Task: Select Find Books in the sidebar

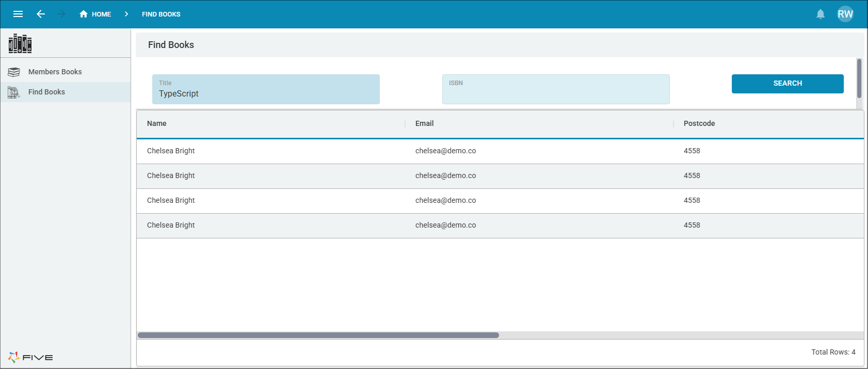Action: [x=66, y=92]
